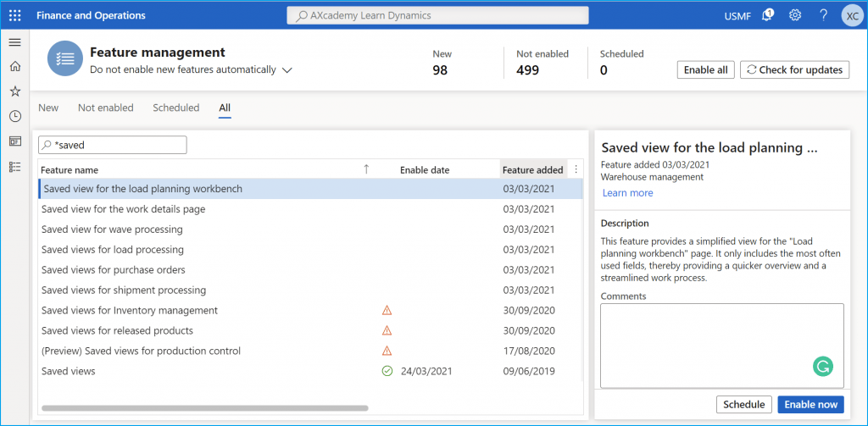Click the Enable all button
Image resolution: width=868 pixels, height=426 pixels.
706,69
